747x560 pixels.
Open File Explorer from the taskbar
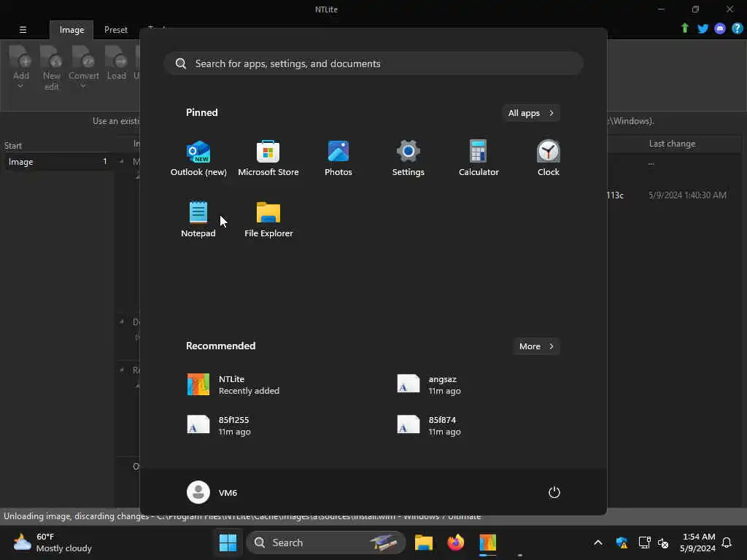coord(424,542)
